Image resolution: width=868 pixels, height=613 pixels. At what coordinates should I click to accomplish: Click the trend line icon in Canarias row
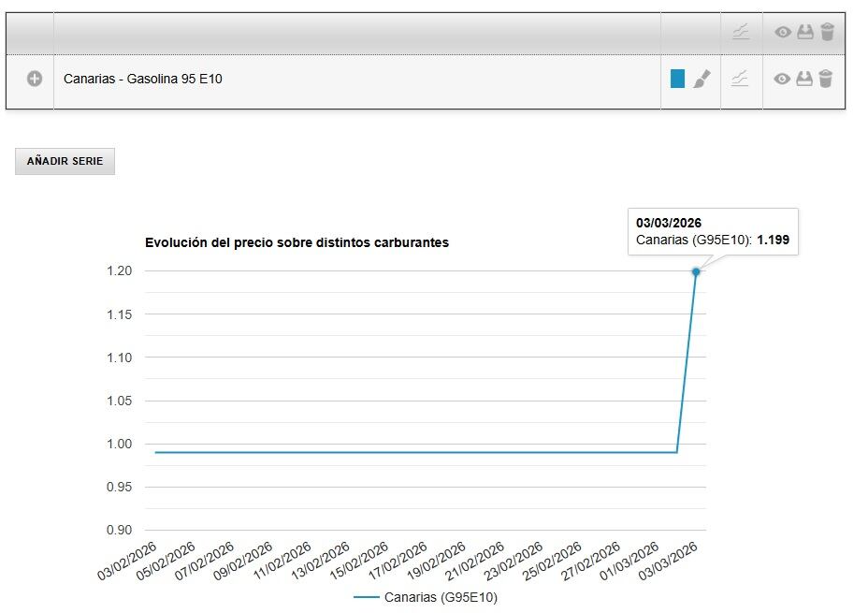tap(740, 80)
